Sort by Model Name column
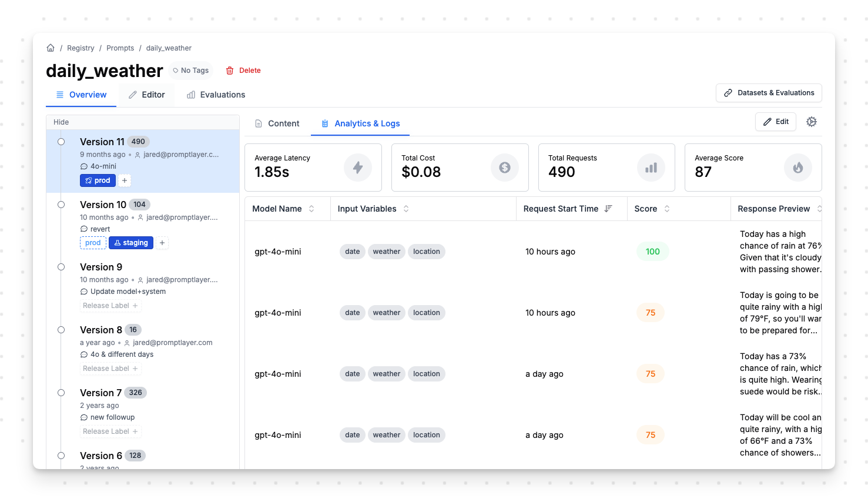The image size is (868, 502). (311, 209)
